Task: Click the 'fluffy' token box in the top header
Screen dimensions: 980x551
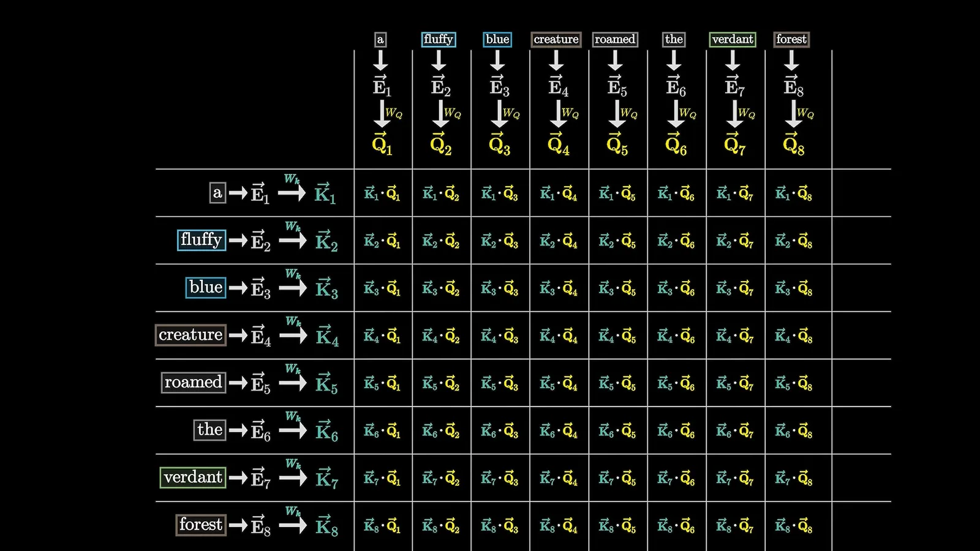Action: (439, 39)
